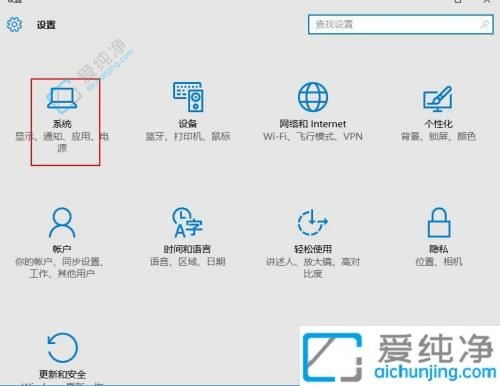This screenshot has width=500, height=386.
Task: Click the 位置、相机 description
Action: (x=439, y=262)
